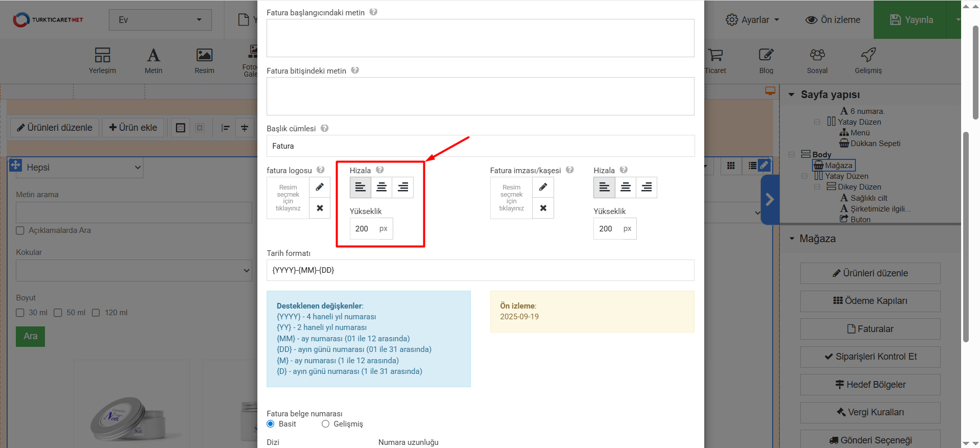The width and height of the screenshot is (980, 448).
Task: Center-align the invoice logo
Action: 381,187
